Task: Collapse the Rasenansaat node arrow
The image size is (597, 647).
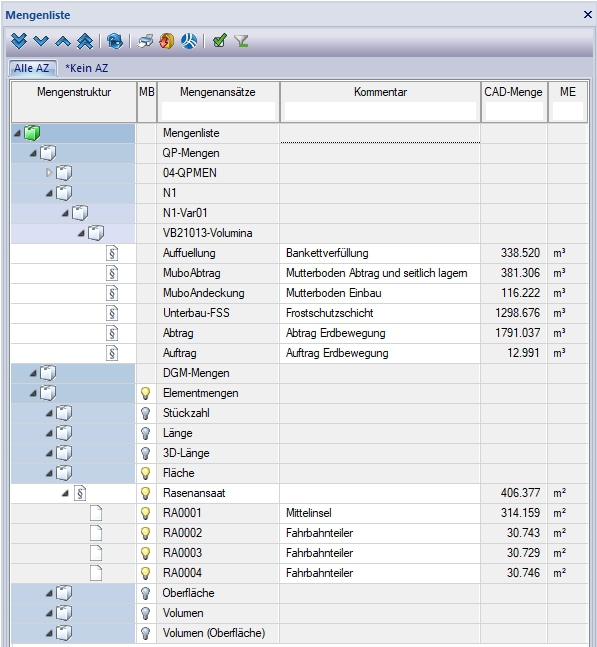Action: pyautogui.click(x=65, y=494)
